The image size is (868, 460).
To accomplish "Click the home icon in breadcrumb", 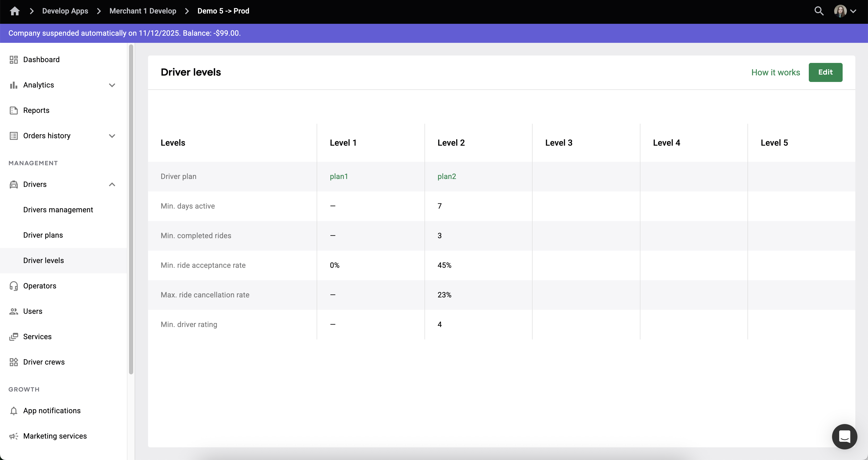I will [15, 11].
